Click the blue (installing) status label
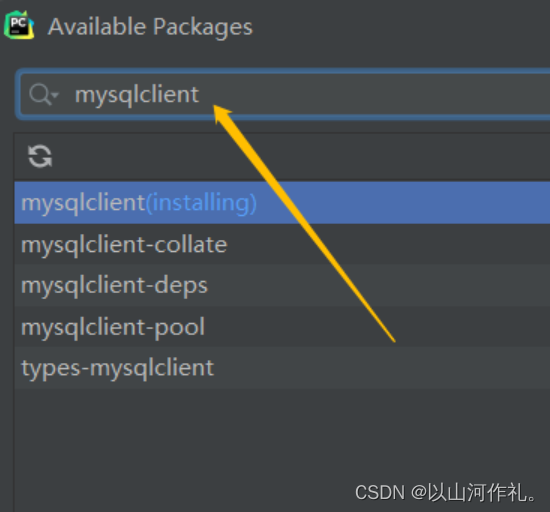 pyautogui.click(x=201, y=203)
